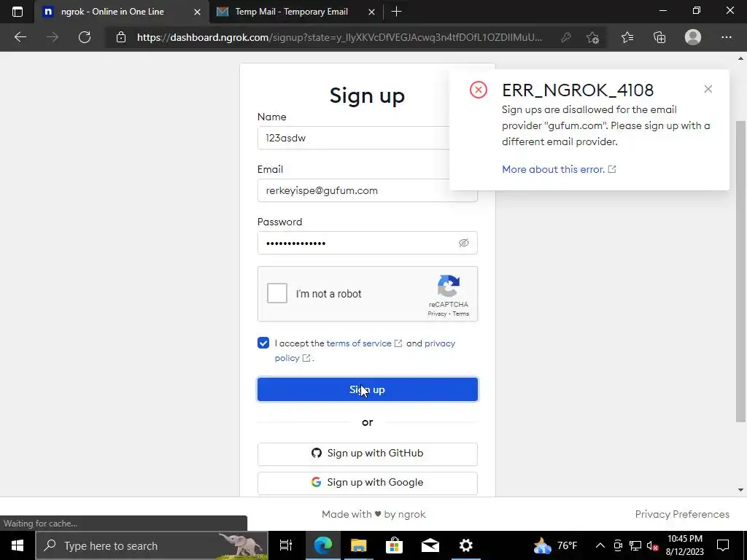
Task: Open a new browser tab
Action: coord(396,12)
